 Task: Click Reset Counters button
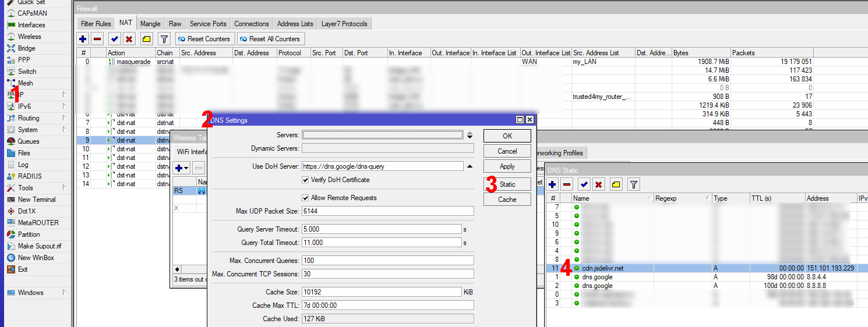[x=204, y=39]
